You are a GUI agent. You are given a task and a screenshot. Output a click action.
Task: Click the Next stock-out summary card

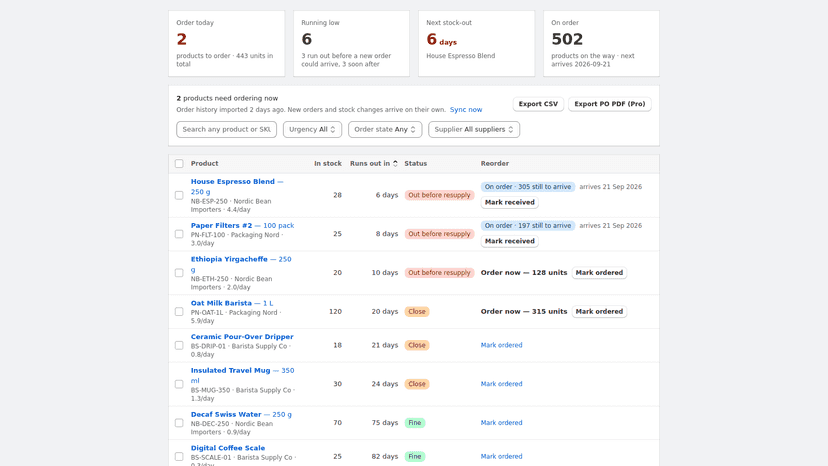(476, 44)
